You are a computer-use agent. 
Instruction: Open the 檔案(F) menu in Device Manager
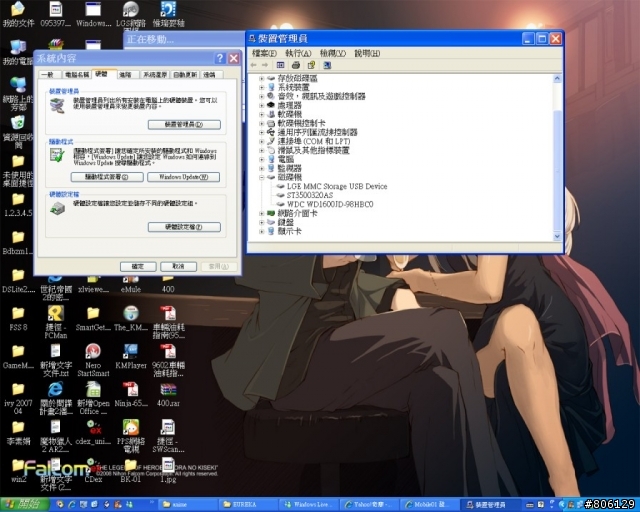point(264,53)
